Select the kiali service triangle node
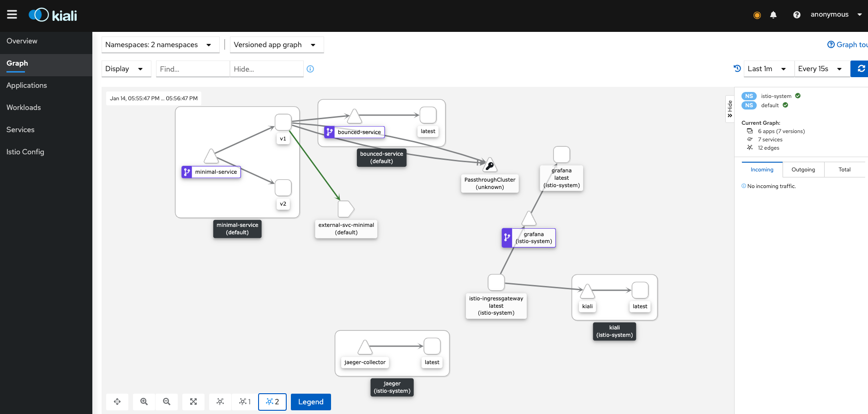 pyautogui.click(x=587, y=291)
